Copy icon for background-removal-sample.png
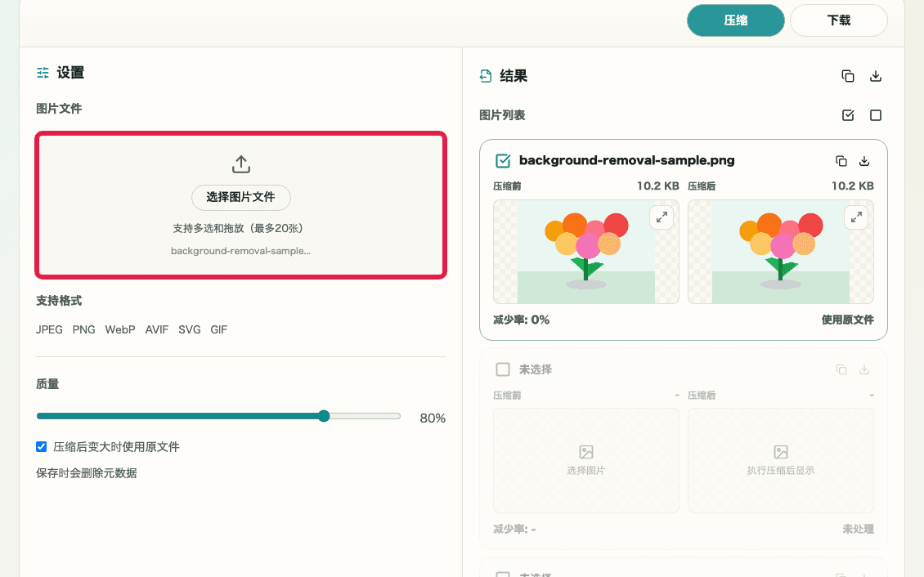Viewport: 924px width, 577px height. [841, 161]
